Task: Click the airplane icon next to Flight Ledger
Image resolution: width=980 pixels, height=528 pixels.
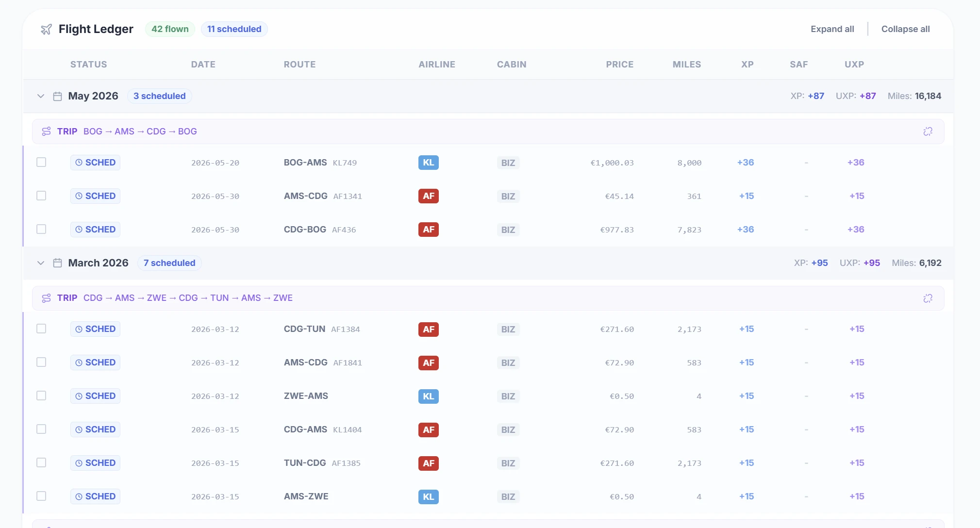Action: [x=47, y=29]
